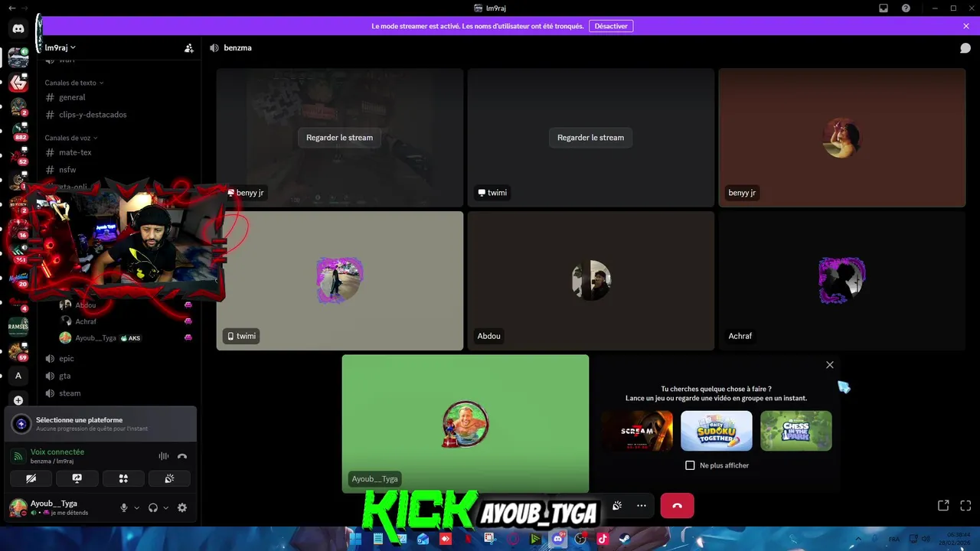Open the soundboard in call control bar

pyautogui.click(x=617, y=506)
